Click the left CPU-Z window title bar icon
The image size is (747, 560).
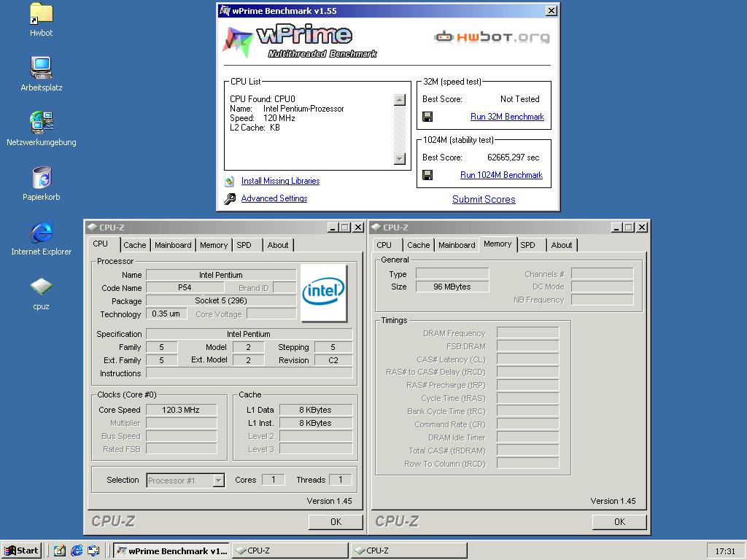pyautogui.click(x=93, y=227)
